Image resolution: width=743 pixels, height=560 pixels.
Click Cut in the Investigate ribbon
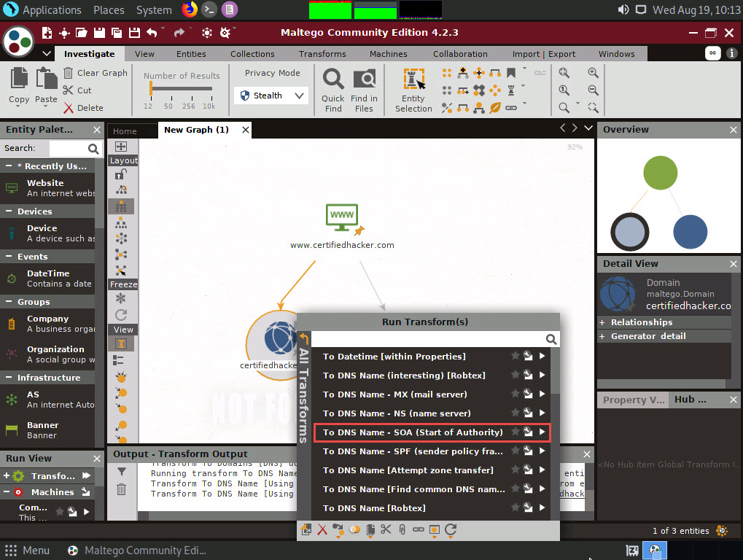pos(78,90)
